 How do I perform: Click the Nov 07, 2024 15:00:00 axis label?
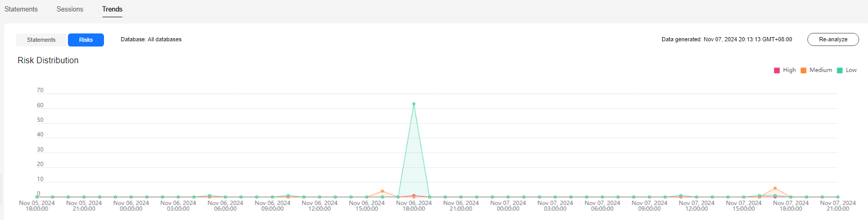(x=744, y=206)
